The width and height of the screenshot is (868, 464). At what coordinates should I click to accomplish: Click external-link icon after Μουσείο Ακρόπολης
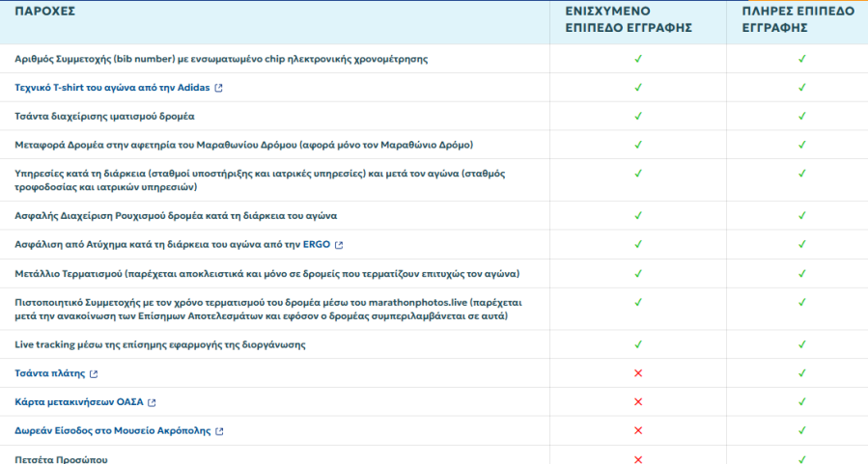click(x=219, y=431)
